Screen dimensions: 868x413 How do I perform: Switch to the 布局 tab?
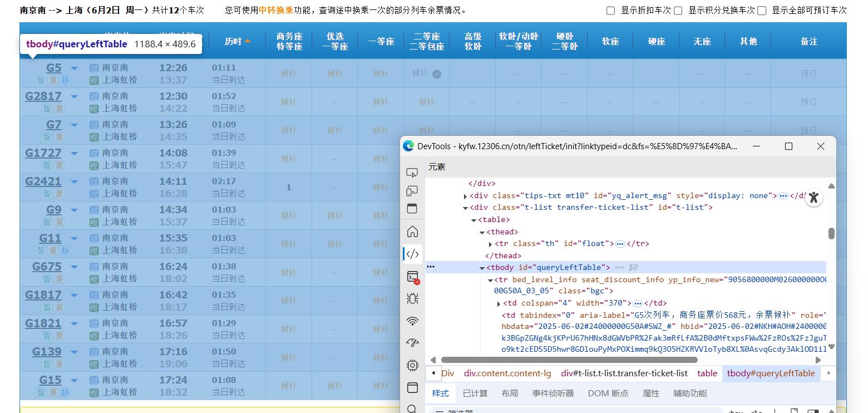tap(510, 393)
